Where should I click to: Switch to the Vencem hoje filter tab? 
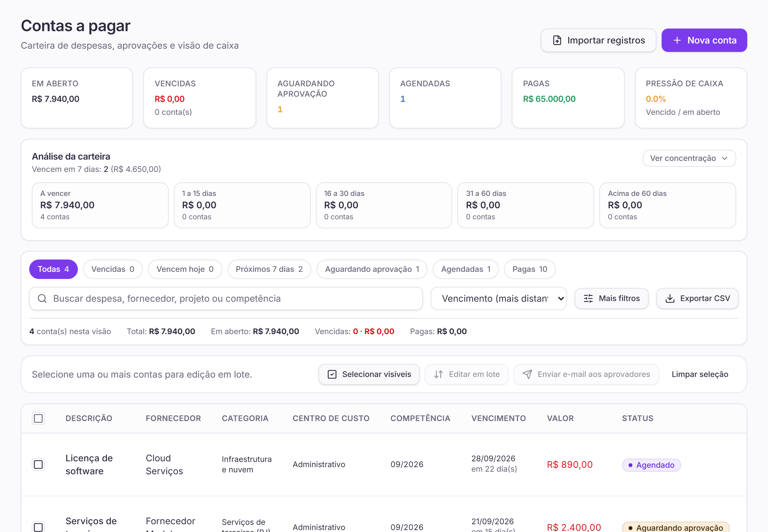point(185,269)
